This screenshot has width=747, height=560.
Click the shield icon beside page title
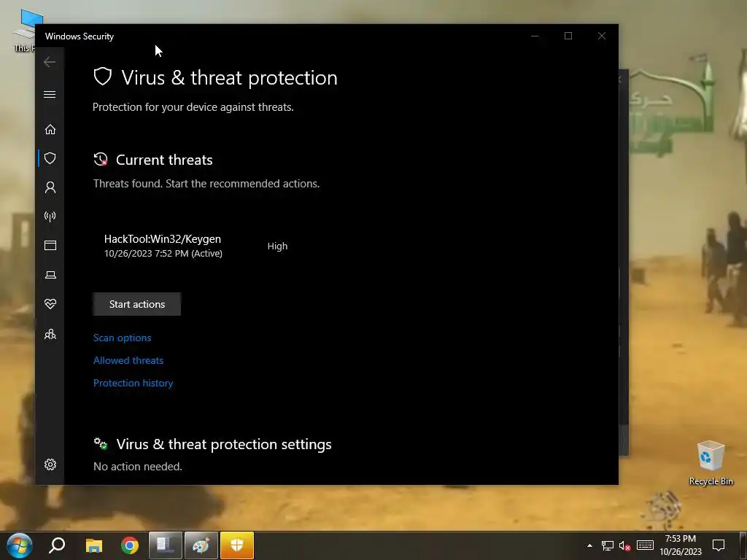click(x=102, y=77)
